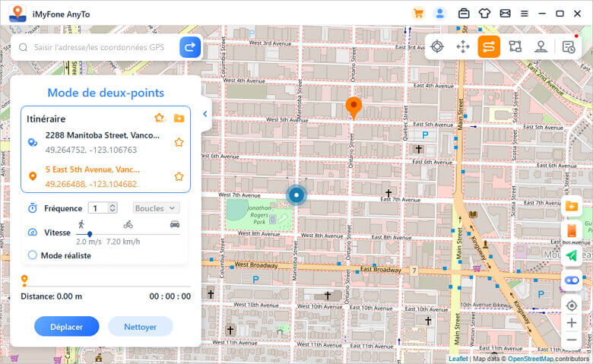Toggle the blue switch button on map sidebar
This screenshot has height=364, width=593.
572,280
